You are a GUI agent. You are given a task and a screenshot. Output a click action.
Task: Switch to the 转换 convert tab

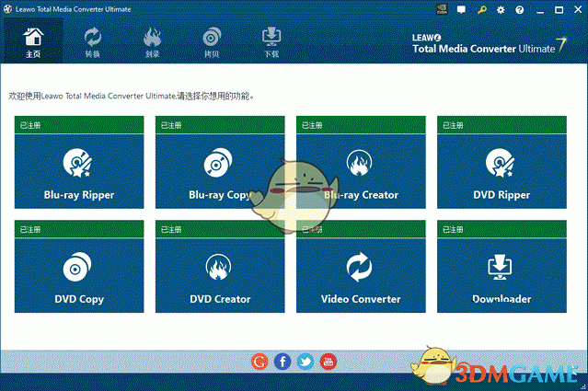click(x=93, y=42)
